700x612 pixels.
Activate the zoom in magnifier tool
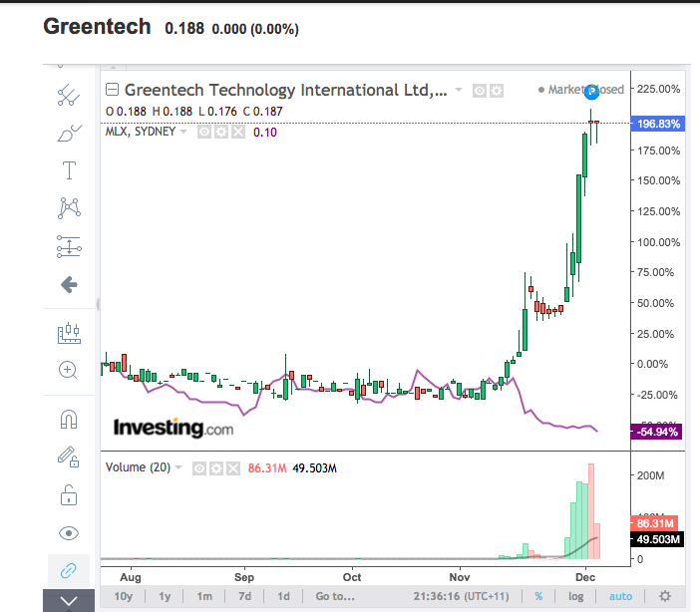point(68,370)
